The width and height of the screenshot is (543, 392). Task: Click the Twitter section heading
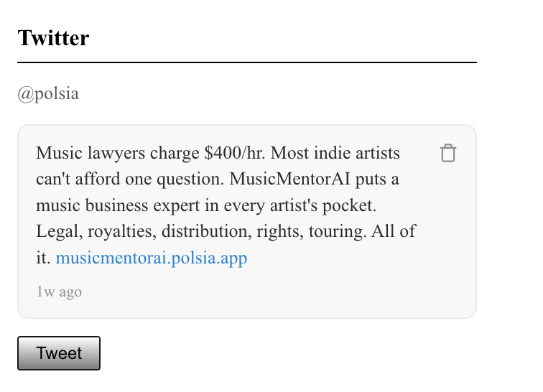coord(53,38)
